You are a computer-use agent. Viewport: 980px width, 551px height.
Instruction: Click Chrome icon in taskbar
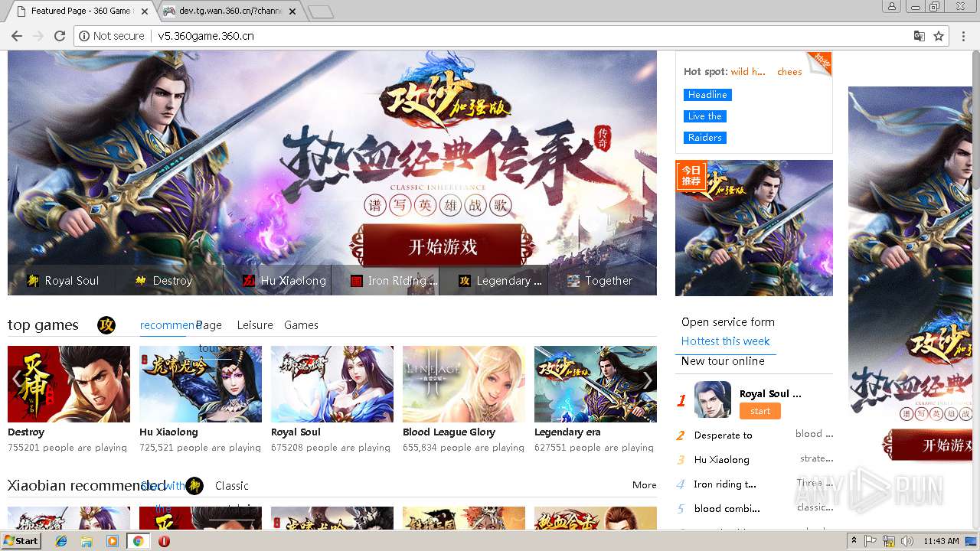click(x=138, y=541)
